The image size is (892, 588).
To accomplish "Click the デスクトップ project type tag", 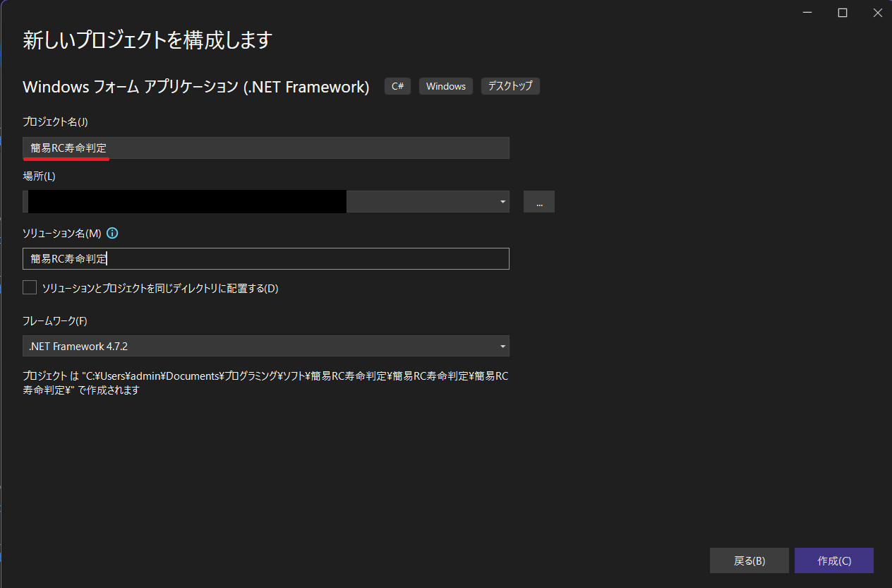I will [510, 86].
